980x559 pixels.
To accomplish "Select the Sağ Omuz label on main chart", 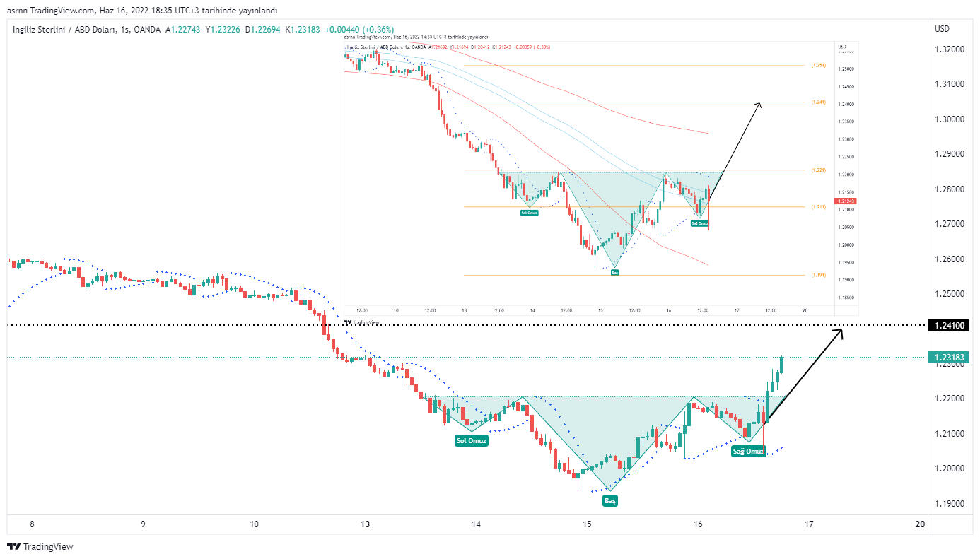I will (x=749, y=451).
